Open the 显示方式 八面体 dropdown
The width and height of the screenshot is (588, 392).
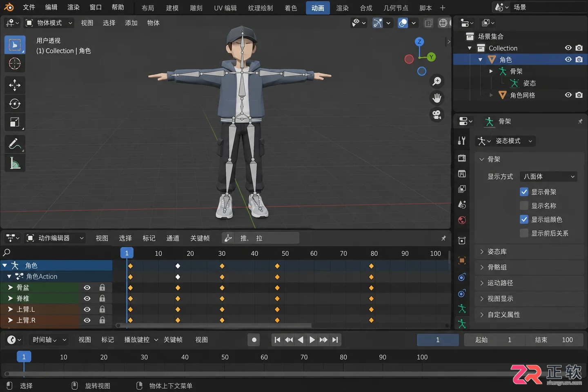pyautogui.click(x=549, y=176)
